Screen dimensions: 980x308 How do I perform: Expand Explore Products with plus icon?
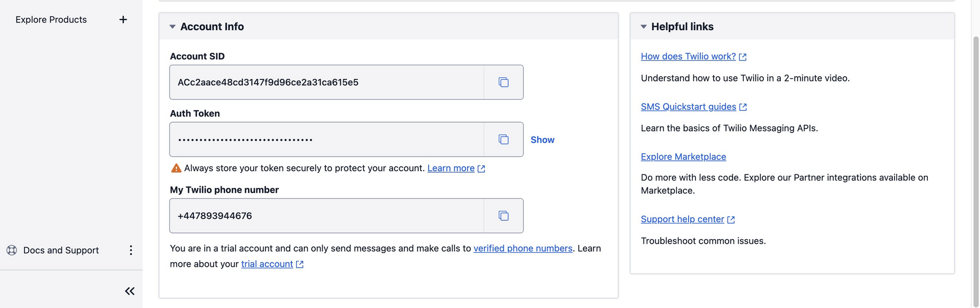123,19
